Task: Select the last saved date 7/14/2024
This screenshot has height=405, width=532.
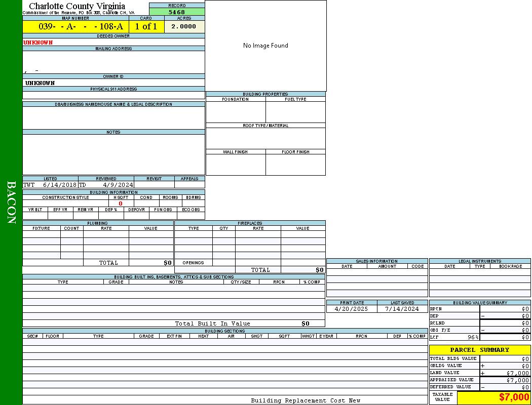Action: pyautogui.click(x=402, y=309)
